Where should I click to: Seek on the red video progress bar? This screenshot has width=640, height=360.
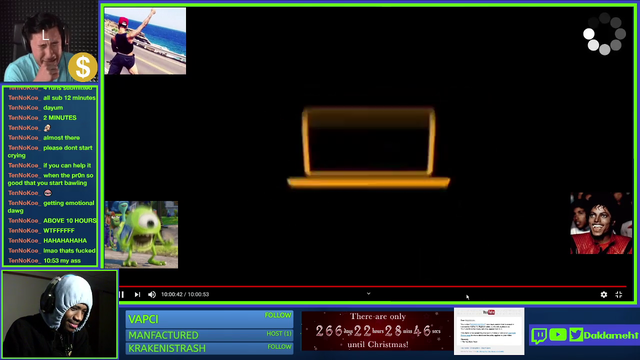(x=373, y=287)
